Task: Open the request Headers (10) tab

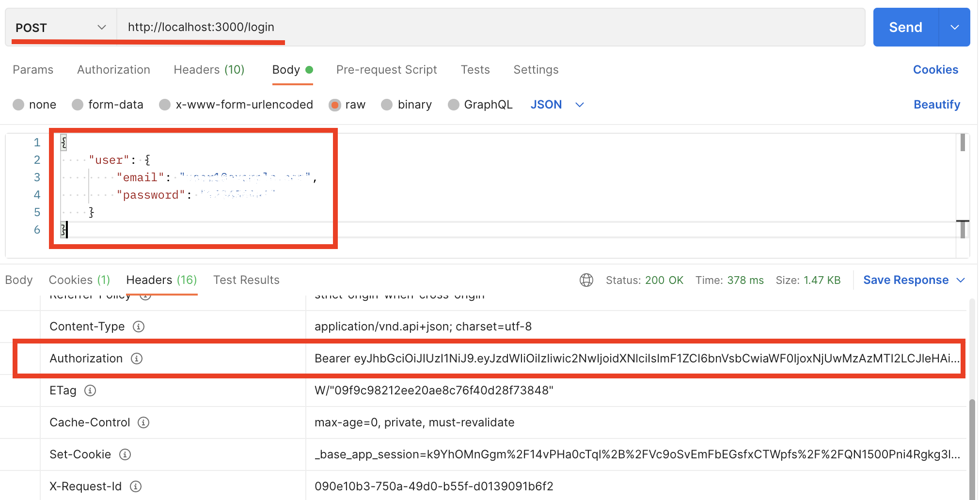Action: tap(209, 70)
